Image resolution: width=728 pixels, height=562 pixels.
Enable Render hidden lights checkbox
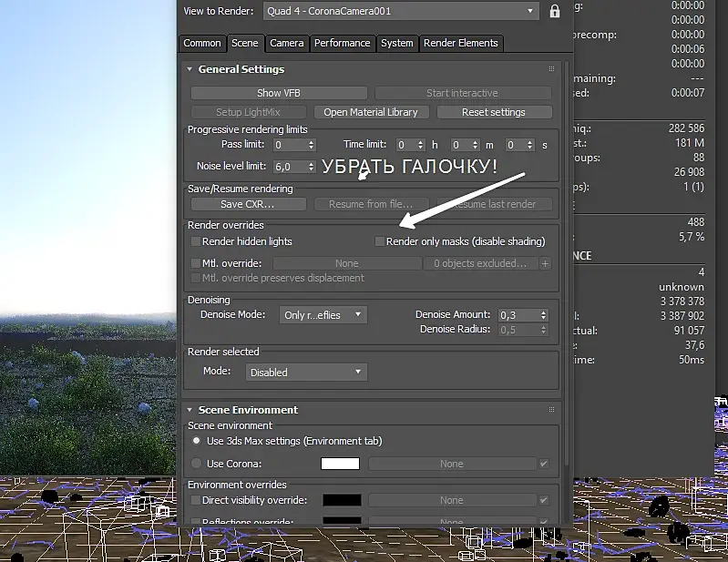coord(196,241)
